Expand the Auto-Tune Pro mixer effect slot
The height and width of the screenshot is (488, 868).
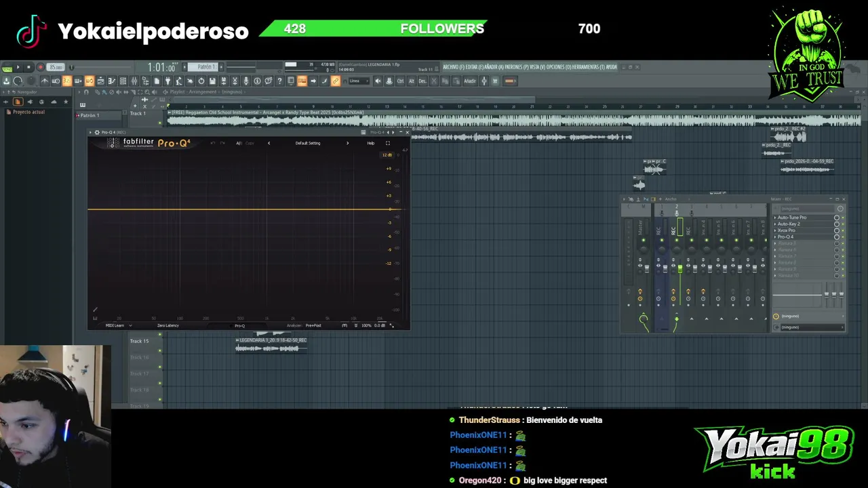[x=775, y=218]
